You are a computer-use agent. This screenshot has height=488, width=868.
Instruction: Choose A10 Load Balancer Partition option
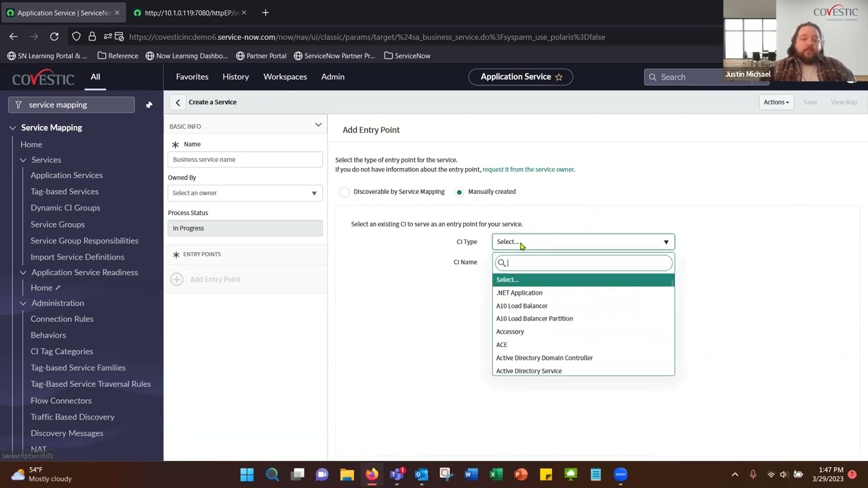coord(583,319)
